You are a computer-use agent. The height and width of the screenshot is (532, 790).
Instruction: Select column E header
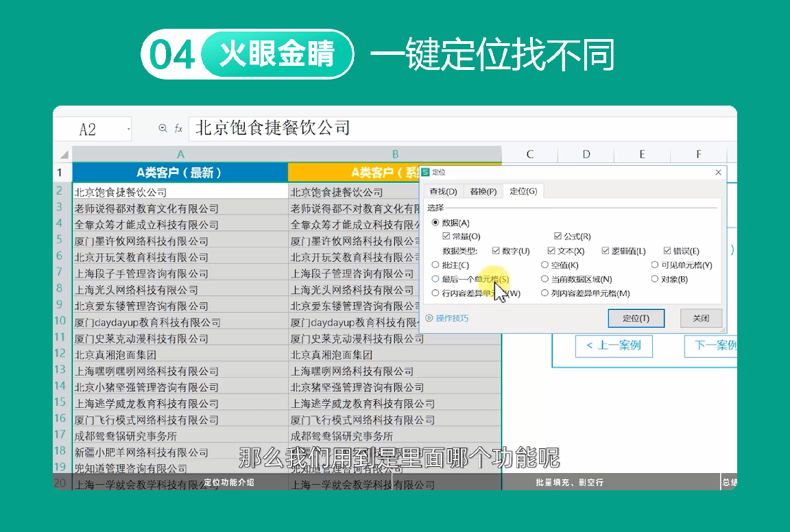(x=642, y=154)
